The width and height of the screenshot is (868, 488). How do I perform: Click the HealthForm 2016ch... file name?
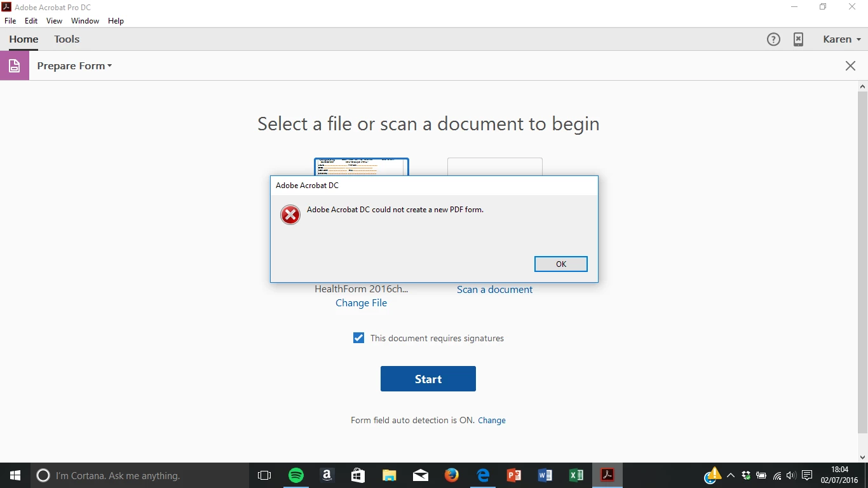click(x=362, y=288)
